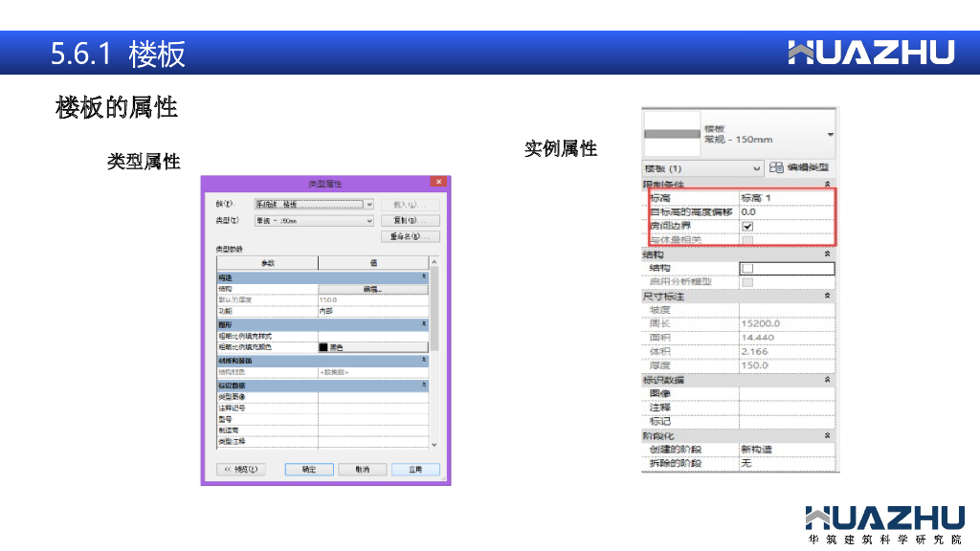Click the 自标高的高度偏移 value field
The image size is (980, 551).
point(785,211)
